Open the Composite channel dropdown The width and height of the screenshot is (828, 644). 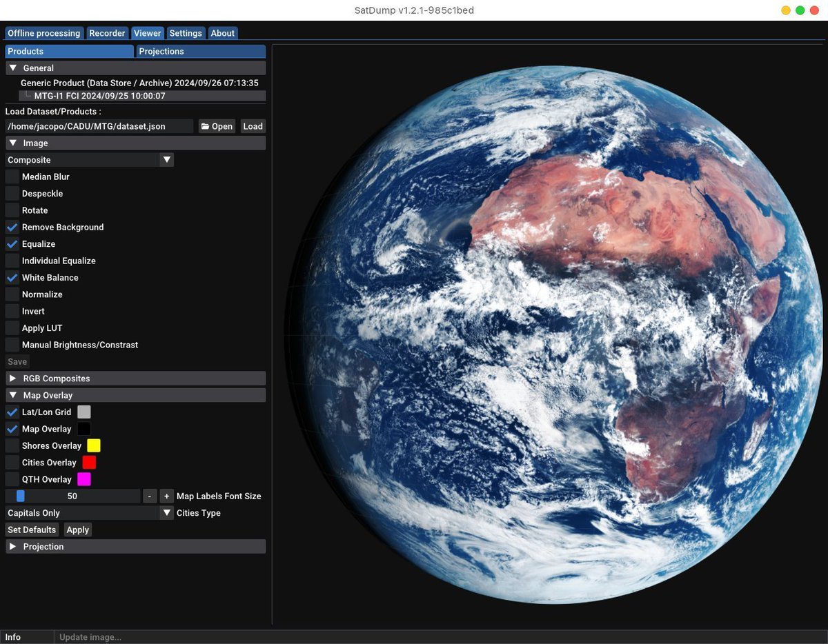[x=90, y=160]
